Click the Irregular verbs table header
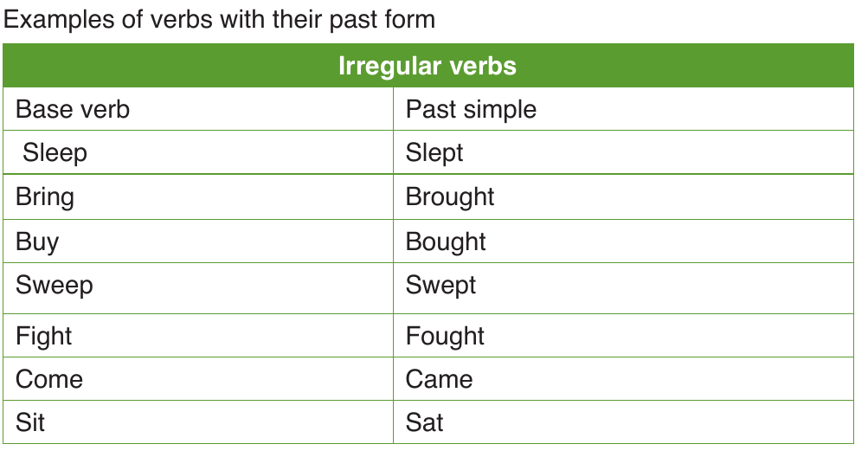 coord(428,66)
